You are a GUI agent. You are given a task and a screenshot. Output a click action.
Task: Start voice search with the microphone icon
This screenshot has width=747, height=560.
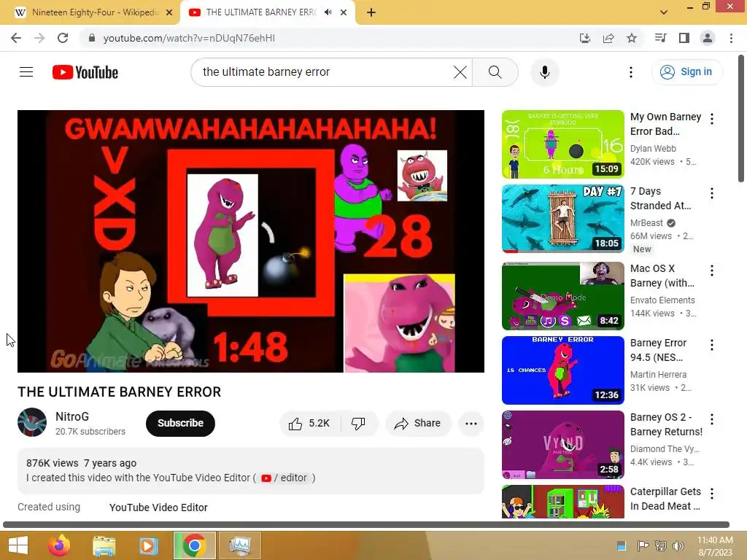coord(544,72)
